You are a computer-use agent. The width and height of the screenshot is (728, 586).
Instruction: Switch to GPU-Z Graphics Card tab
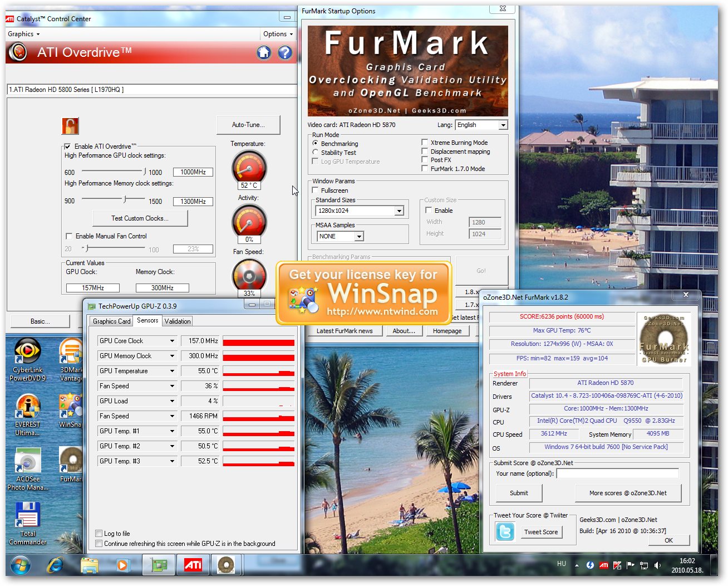112,321
